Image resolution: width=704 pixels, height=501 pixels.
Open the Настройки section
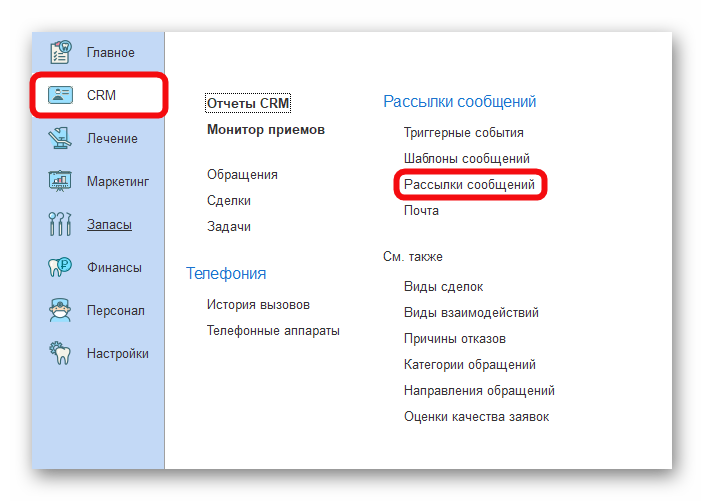click(x=118, y=354)
